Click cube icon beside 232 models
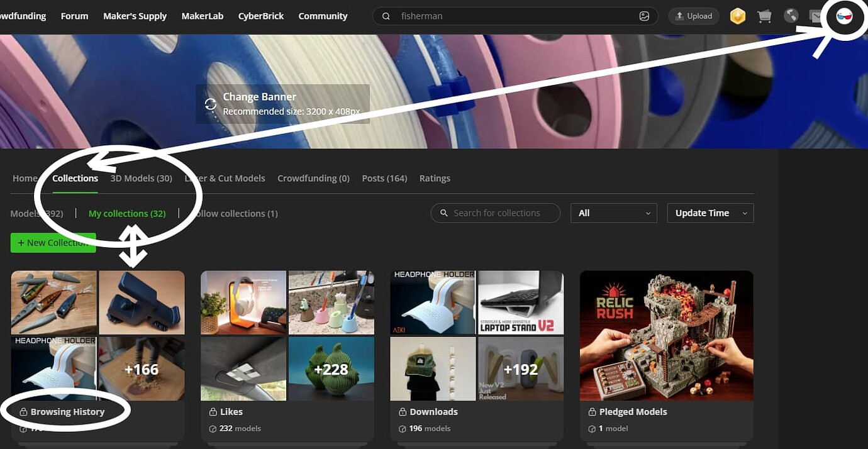 tap(213, 428)
